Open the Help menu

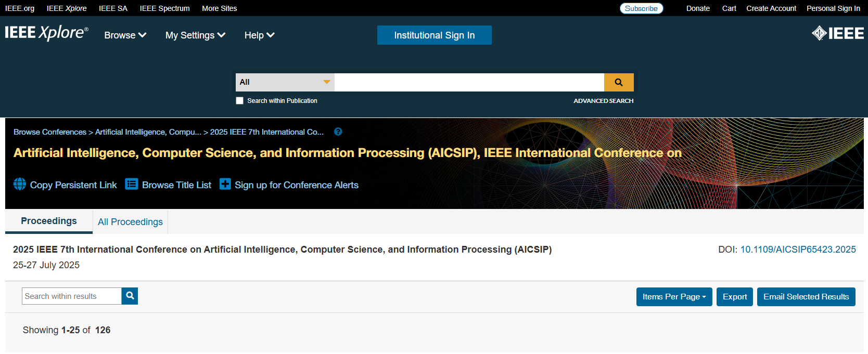[259, 35]
